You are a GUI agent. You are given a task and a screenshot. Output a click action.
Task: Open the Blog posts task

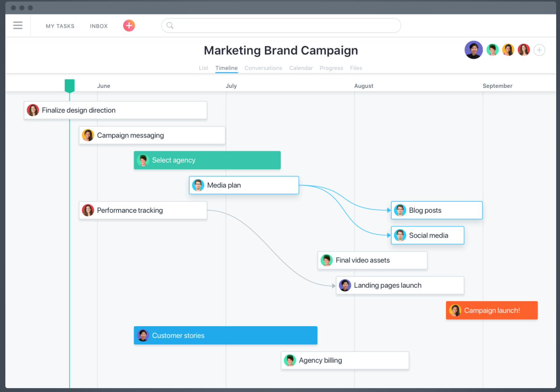[437, 210]
